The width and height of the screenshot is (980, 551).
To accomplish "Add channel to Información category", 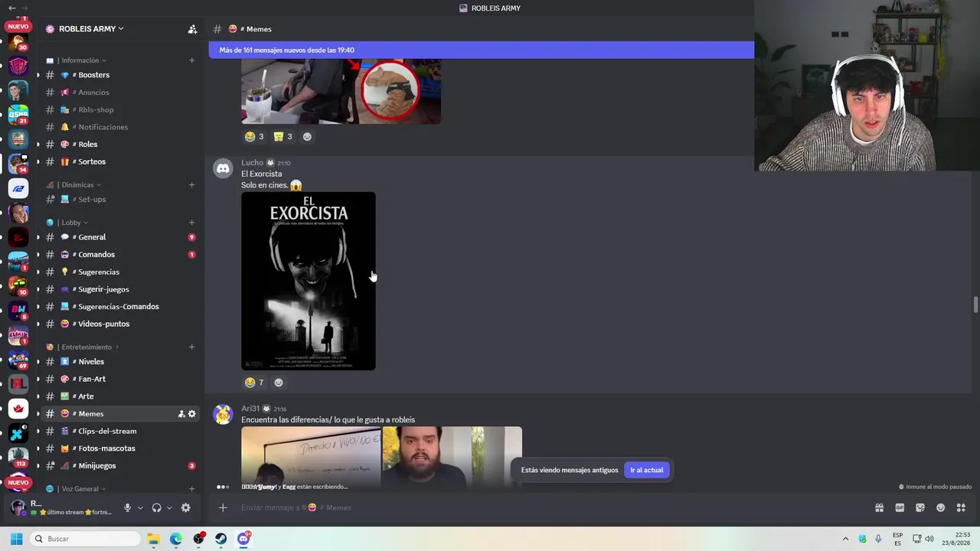I will pyautogui.click(x=191, y=60).
